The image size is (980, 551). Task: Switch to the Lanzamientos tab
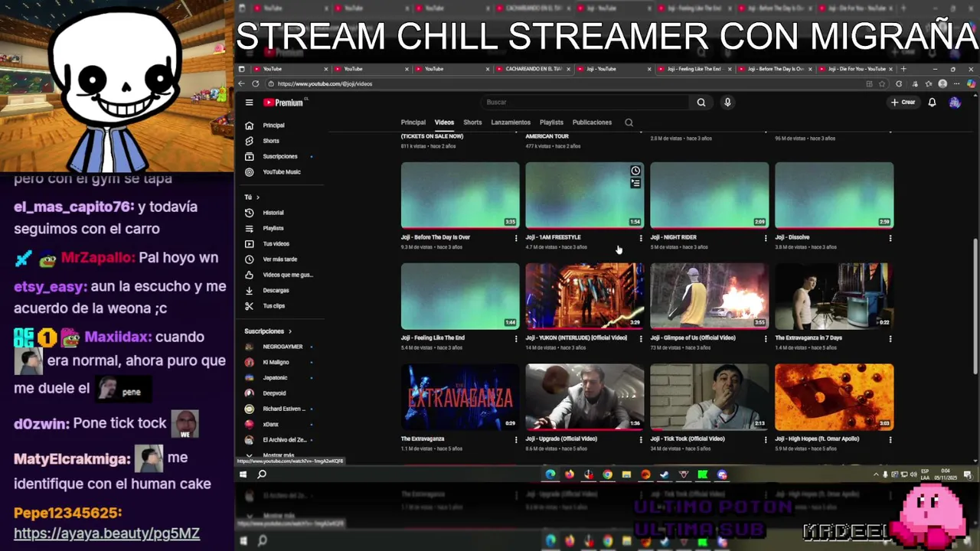511,122
